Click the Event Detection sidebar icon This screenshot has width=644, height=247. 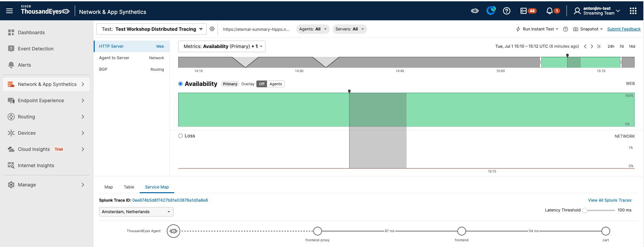coord(11,49)
